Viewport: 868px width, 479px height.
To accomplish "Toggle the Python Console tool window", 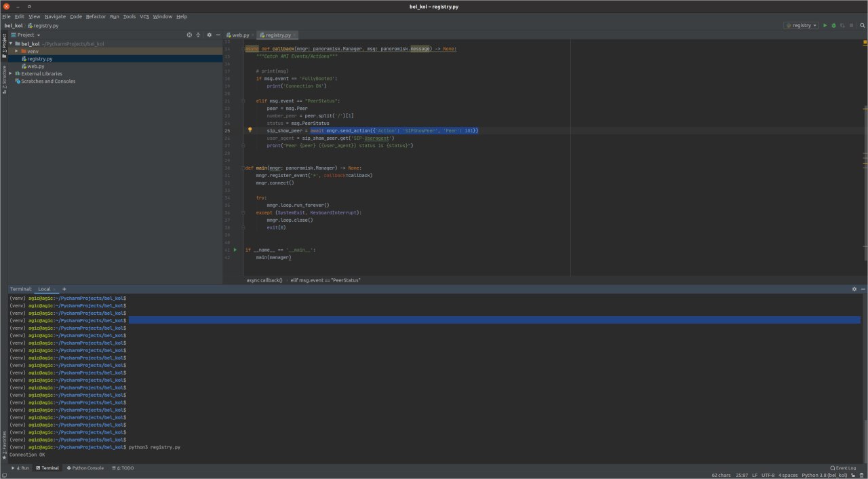I will pos(85,468).
